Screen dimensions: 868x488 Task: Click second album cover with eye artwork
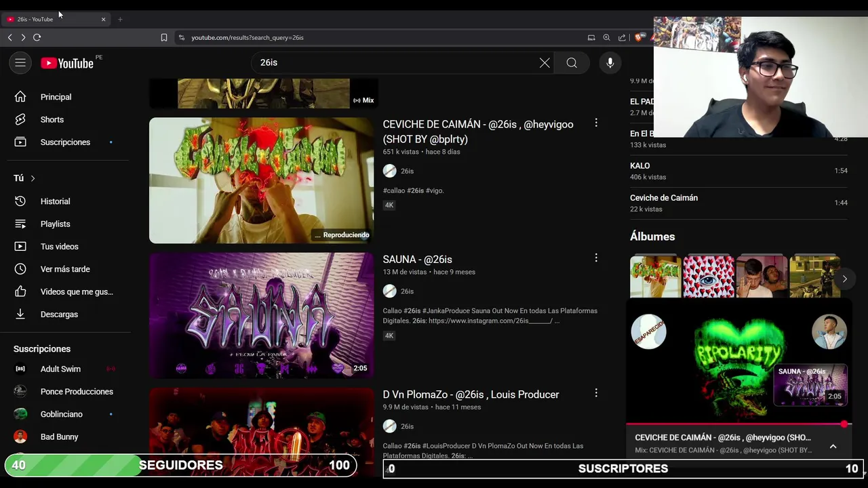point(709,277)
